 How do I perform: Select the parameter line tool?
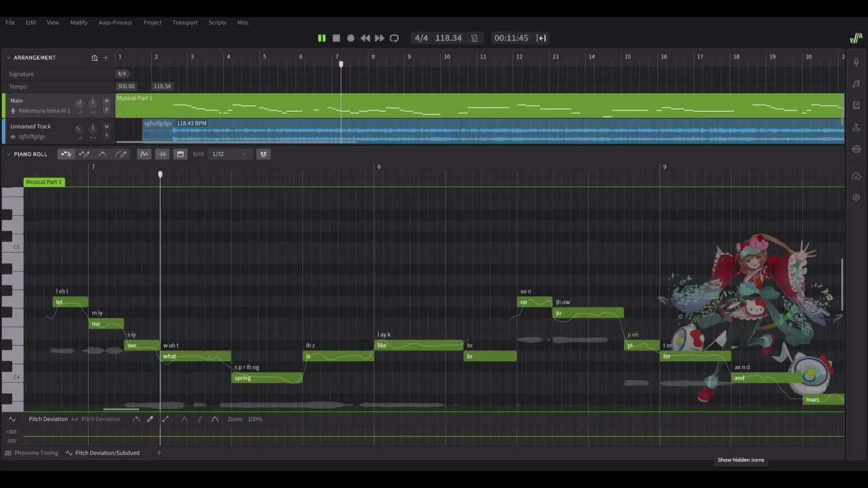click(165, 419)
